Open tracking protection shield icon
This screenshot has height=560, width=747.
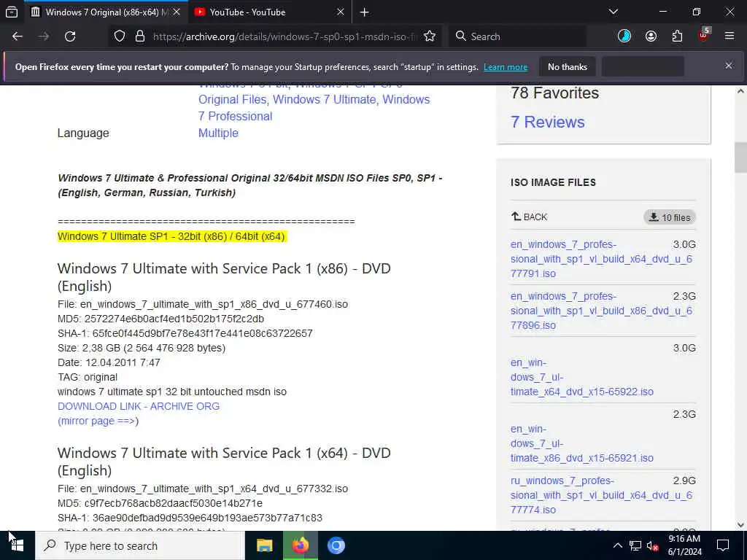click(119, 36)
